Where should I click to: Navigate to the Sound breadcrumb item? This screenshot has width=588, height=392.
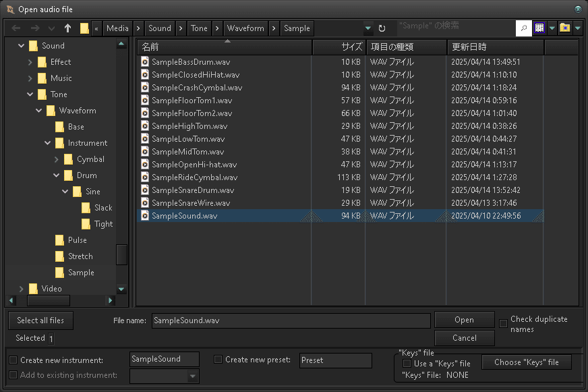click(159, 28)
